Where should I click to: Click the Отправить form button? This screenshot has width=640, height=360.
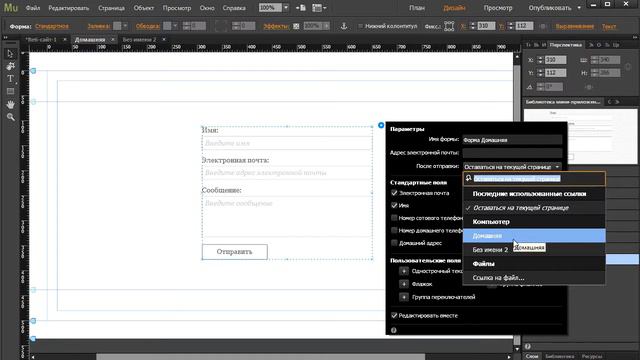coord(235,252)
